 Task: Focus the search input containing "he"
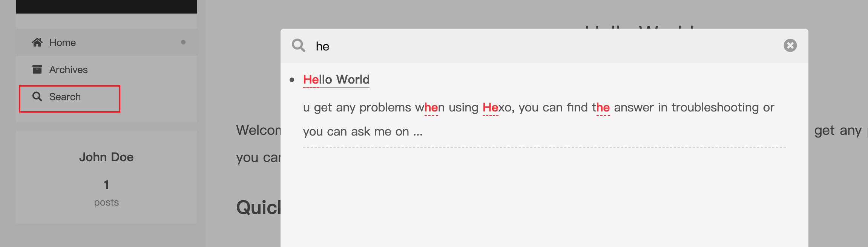[528, 46]
